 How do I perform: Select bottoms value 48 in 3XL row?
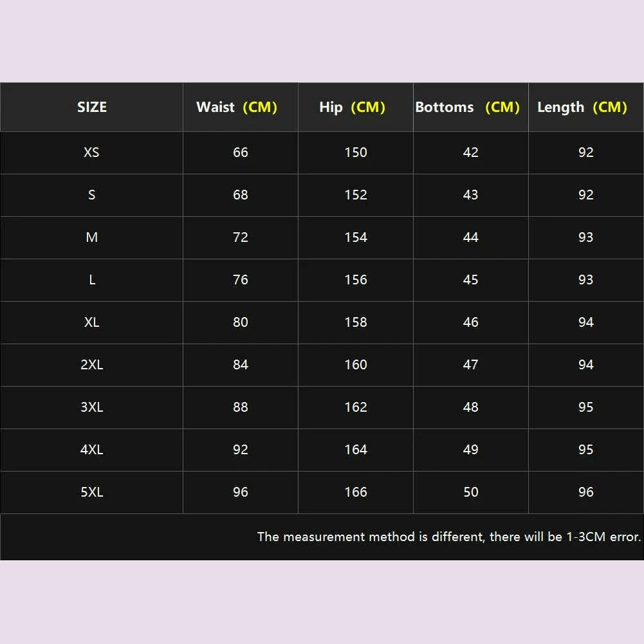point(471,407)
